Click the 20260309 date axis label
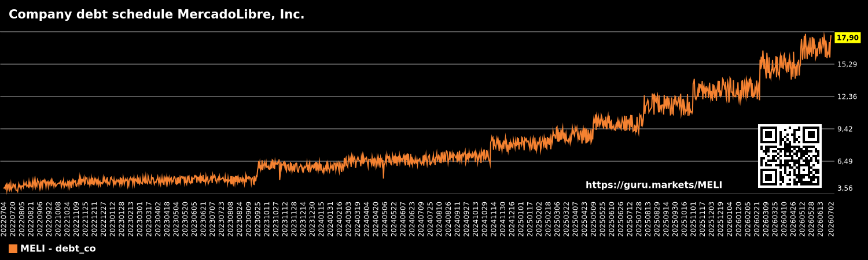The image size is (868, 260). [767, 218]
